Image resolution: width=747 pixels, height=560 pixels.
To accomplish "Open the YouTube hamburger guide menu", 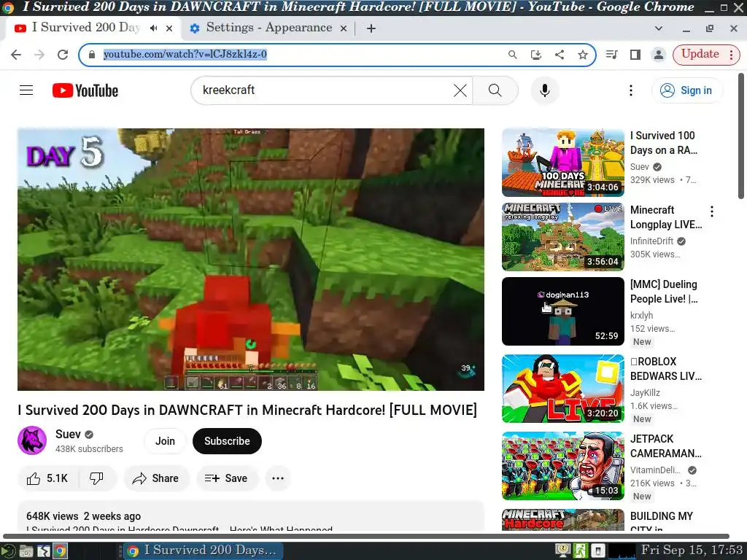I will click(x=26, y=90).
